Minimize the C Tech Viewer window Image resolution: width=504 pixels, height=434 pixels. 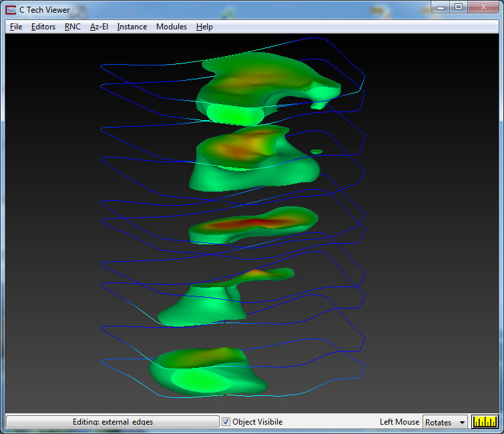pyautogui.click(x=441, y=7)
